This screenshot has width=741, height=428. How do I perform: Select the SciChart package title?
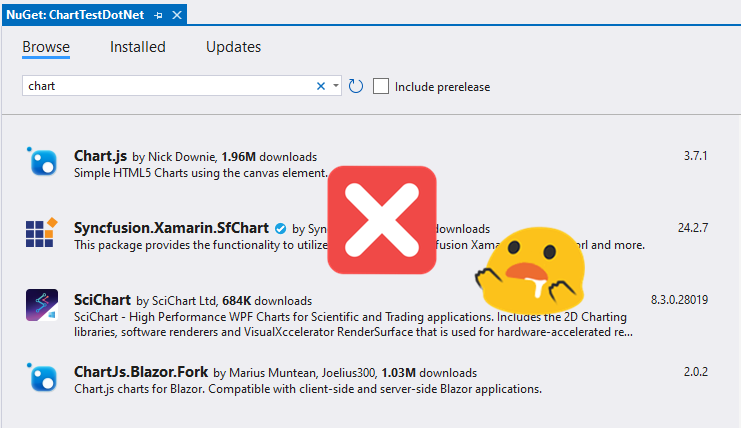(103, 300)
